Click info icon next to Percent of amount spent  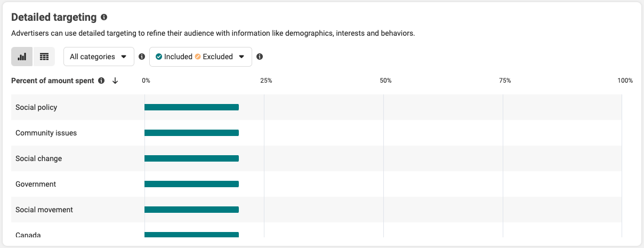tap(101, 81)
